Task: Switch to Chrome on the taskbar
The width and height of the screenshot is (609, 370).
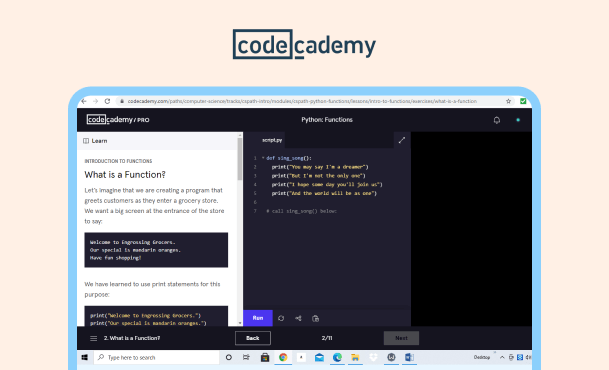Action: pyautogui.click(x=283, y=357)
